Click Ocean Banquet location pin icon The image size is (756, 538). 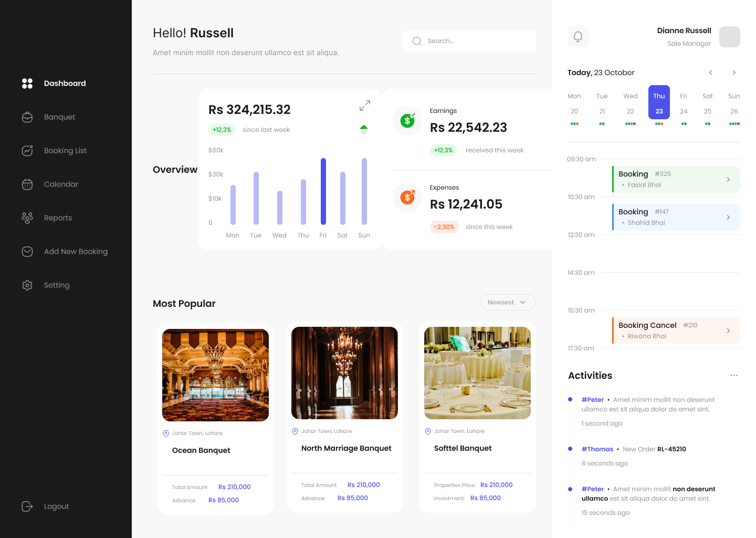pyautogui.click(x=166, y=433)
